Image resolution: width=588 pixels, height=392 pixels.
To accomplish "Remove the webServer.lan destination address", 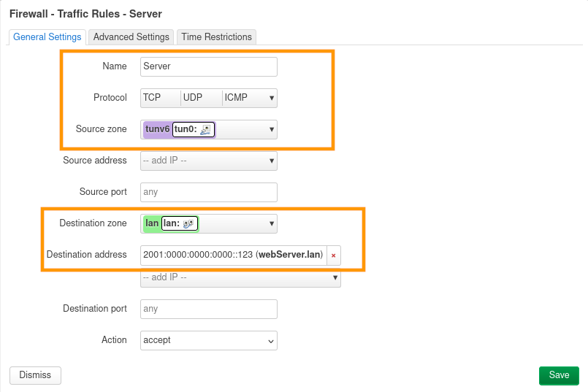I will [x=334, y=255].
